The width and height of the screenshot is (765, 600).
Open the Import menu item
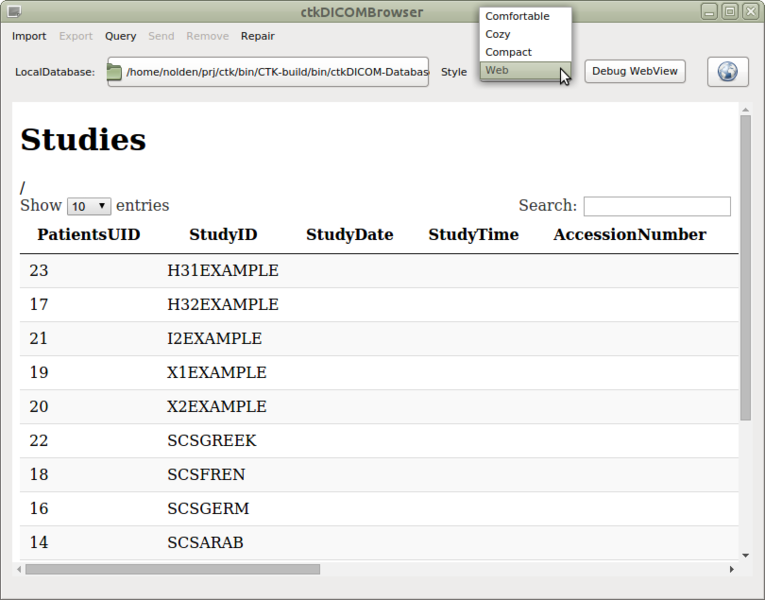[x=29, y=36]
